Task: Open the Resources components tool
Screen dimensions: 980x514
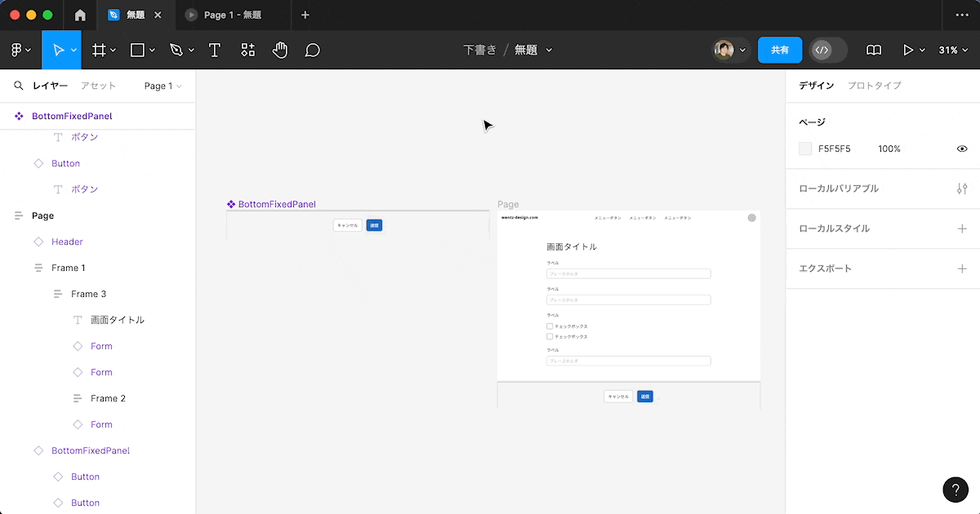Action: 247,50
